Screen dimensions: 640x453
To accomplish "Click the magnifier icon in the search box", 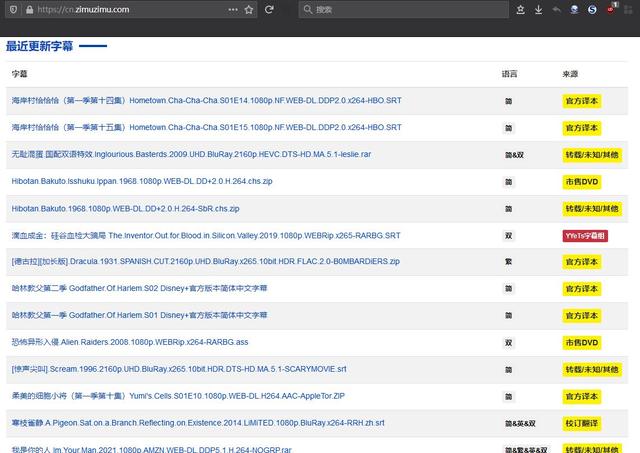I will (308, 9).
